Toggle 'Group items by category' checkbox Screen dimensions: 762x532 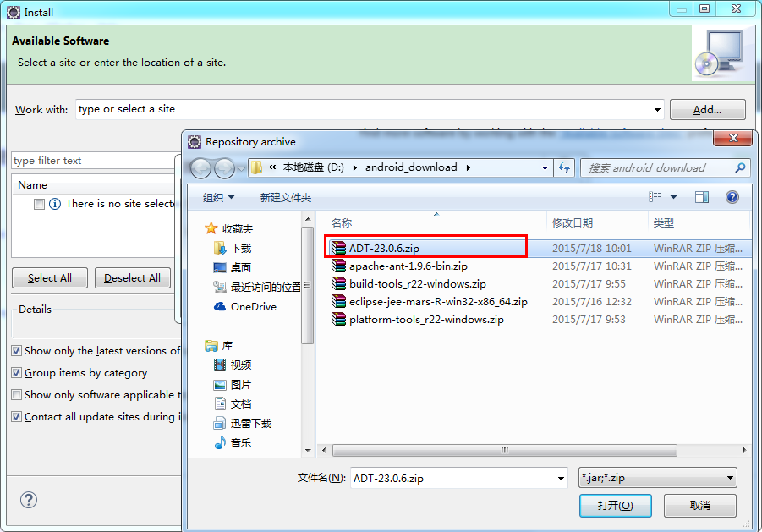17,373
